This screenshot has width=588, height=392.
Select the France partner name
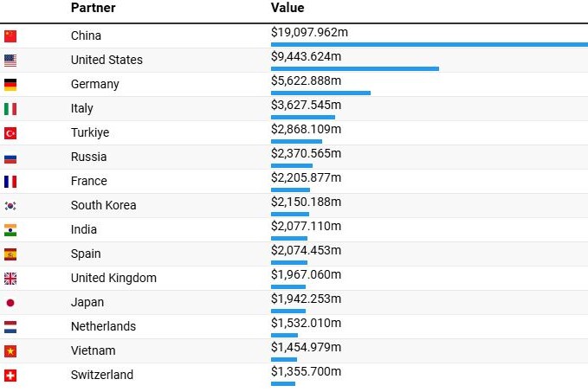[x=89, y=181]
